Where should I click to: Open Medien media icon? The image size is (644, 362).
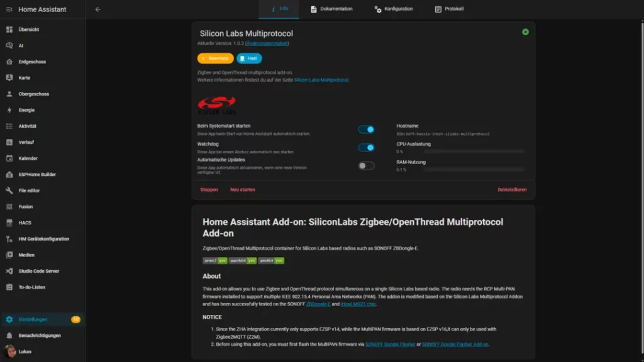(9, 255)
